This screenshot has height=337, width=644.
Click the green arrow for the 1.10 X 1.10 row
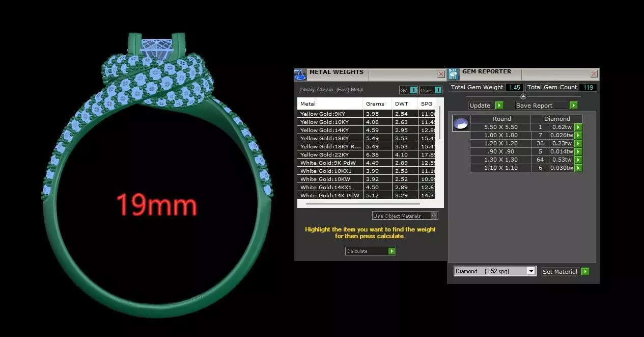click(x=578, y=168)
